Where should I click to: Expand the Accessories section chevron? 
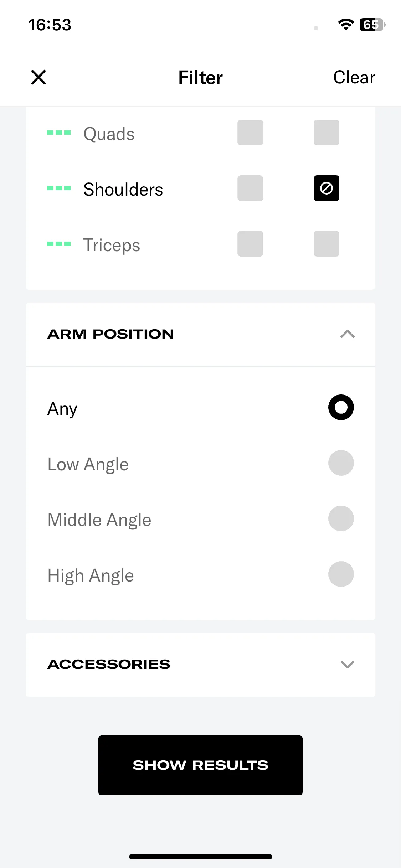[x=348, y=664]
